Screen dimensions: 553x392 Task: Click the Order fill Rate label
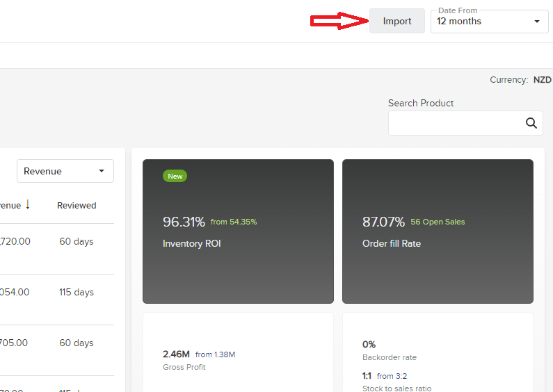(392, 243)
